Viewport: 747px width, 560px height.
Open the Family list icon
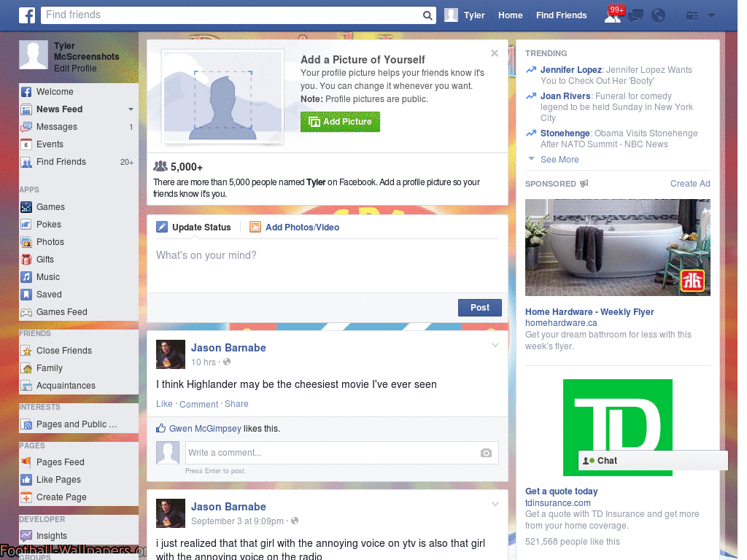point(26,368)
